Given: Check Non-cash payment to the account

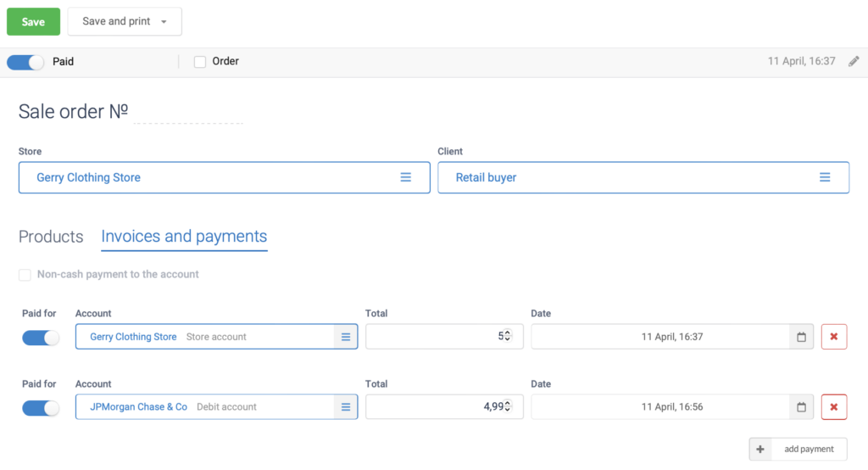Looking at the screenshot, I should point(25,275).
